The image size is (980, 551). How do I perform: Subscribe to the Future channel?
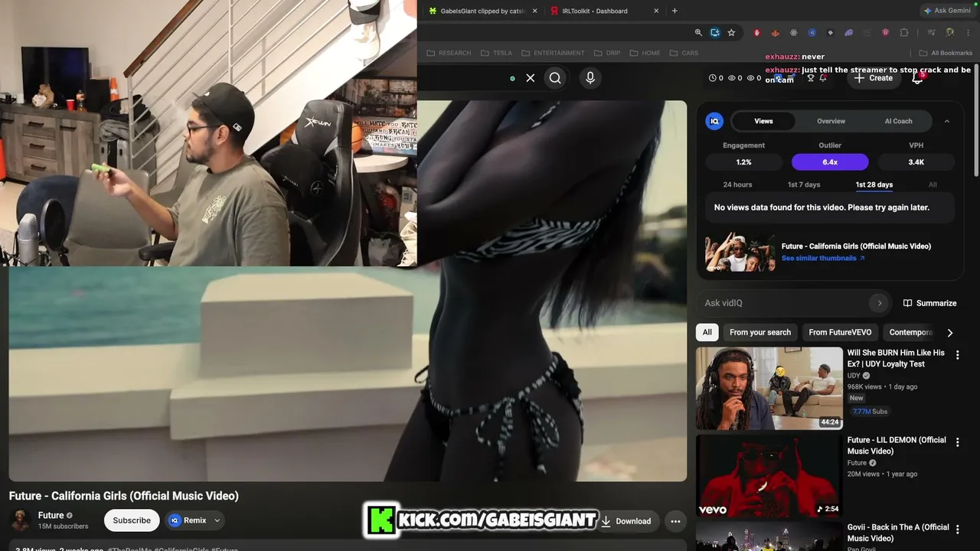pos(132,520)
